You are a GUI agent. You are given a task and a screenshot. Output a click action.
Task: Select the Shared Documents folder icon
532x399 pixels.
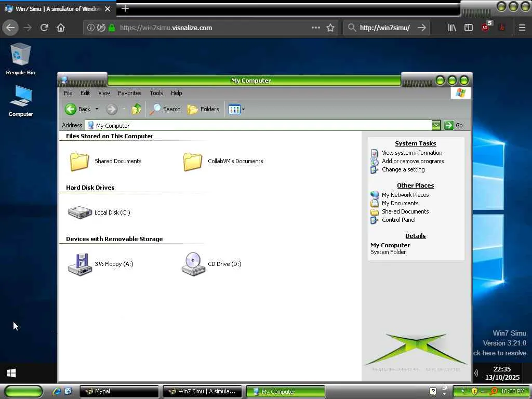coord(79,162)
